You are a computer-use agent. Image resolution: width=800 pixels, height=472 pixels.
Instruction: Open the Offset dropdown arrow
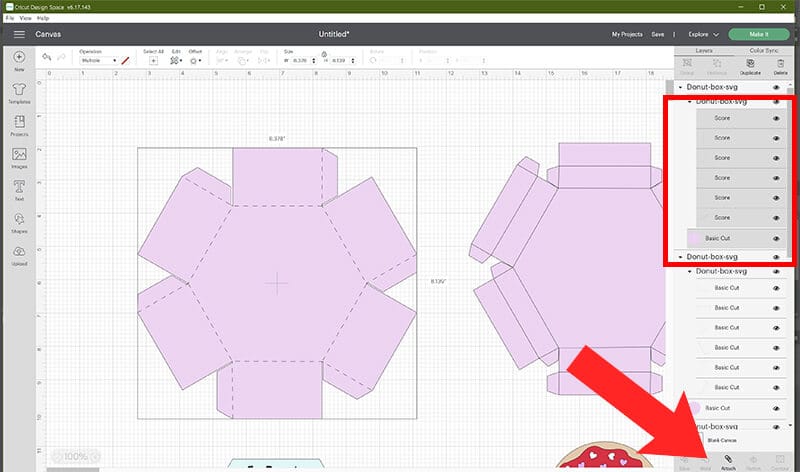coord(200,61)
